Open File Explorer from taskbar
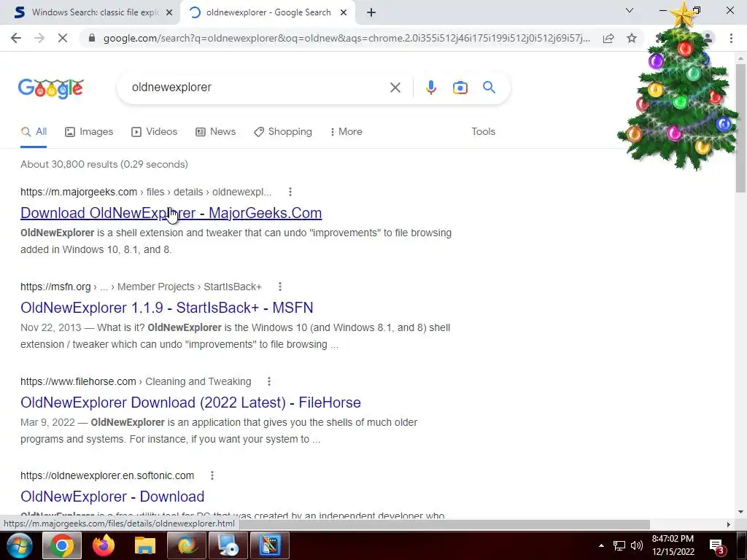Viewport: 747px width, 560px height. pyautogui.click(x=145, y=545)
